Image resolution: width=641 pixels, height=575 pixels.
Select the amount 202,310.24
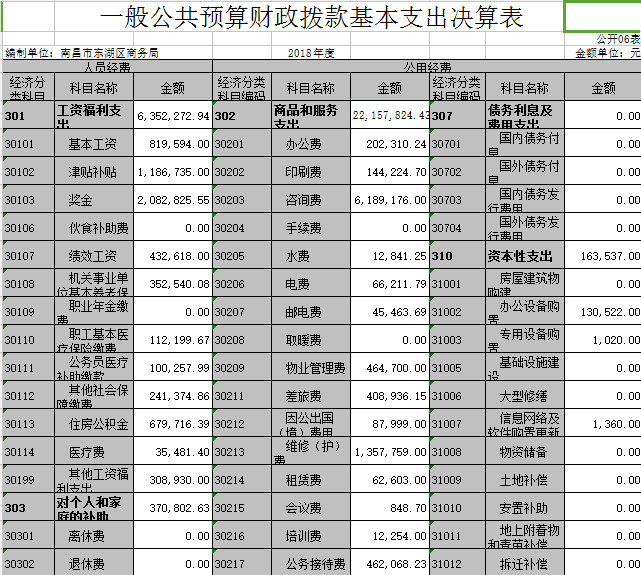[x=396, y=144]
